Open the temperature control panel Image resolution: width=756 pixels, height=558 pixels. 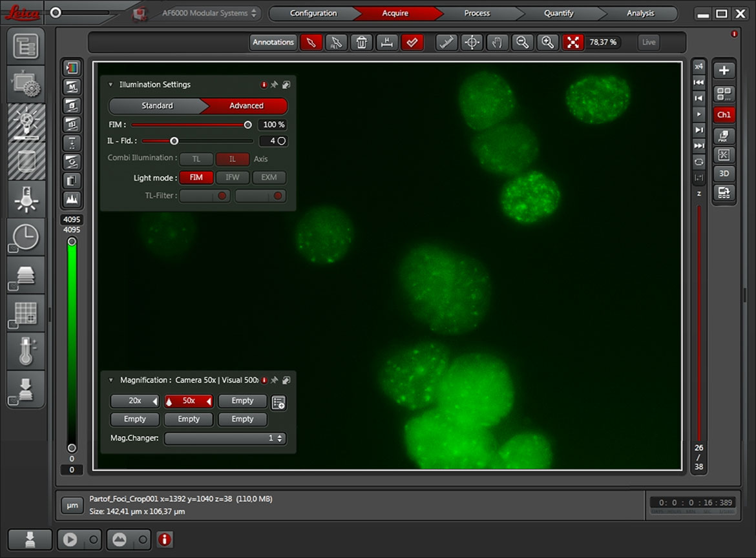click(x=26, y=351)
